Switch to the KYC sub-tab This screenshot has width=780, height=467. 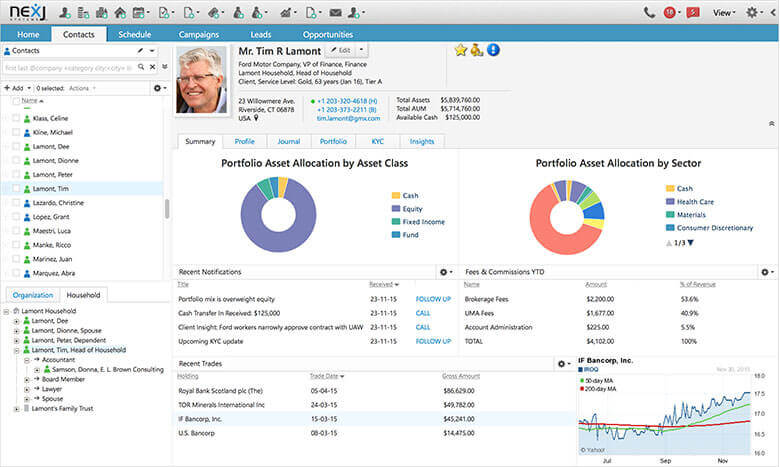tap(378, 142)
